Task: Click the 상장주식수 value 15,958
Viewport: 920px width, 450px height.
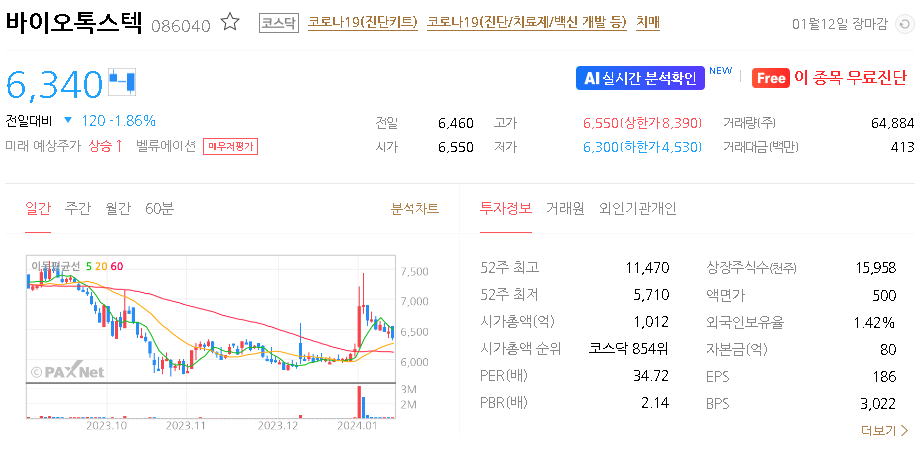Action: tap(876, 268)
